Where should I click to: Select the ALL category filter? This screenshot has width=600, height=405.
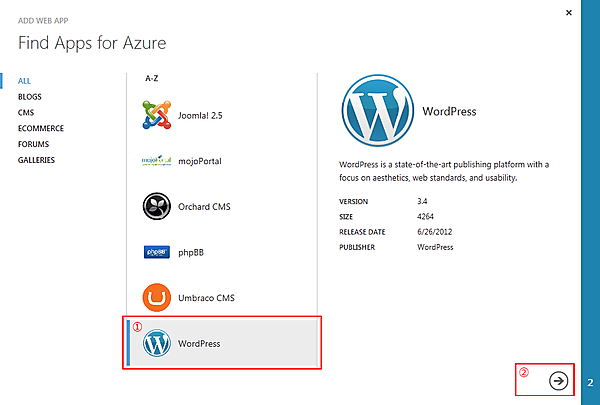pyautogui.click(x=26, y=81)
